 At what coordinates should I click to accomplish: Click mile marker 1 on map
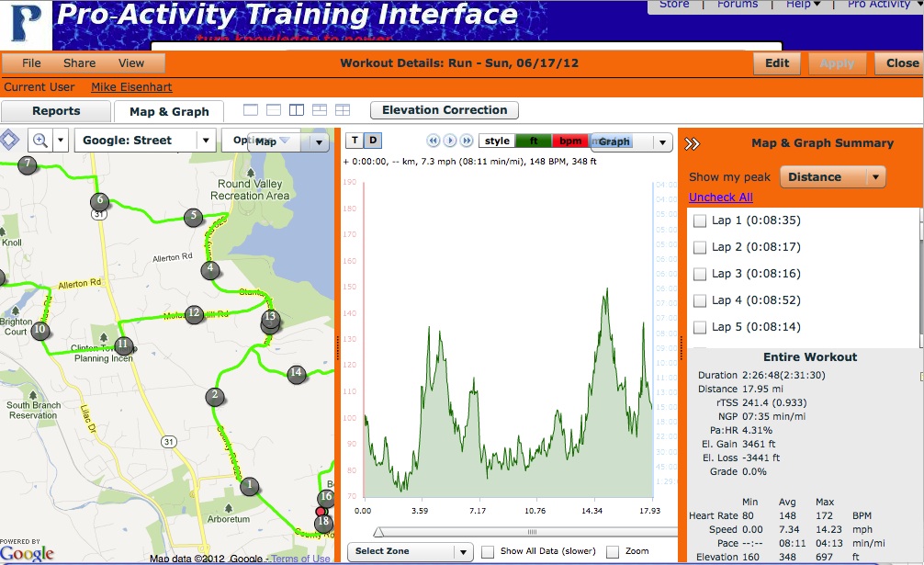pyautogui.click(x=249, y=486)
